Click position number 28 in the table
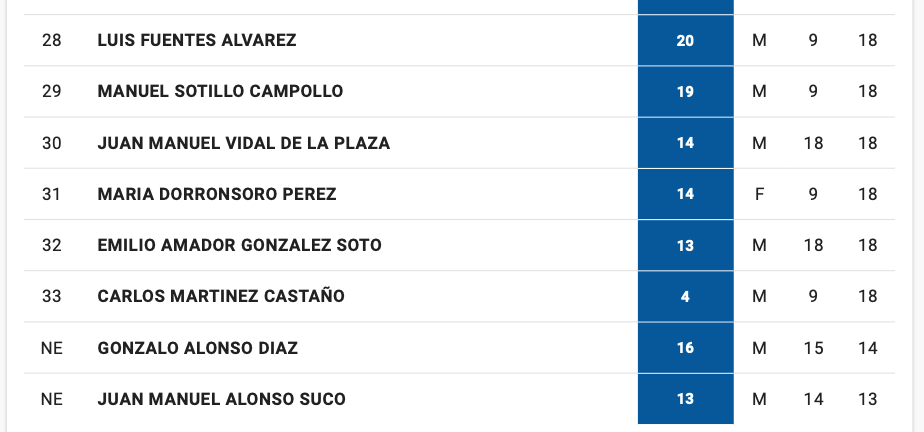The height and width of the screenshot is (432, 924). click(52, 40)
